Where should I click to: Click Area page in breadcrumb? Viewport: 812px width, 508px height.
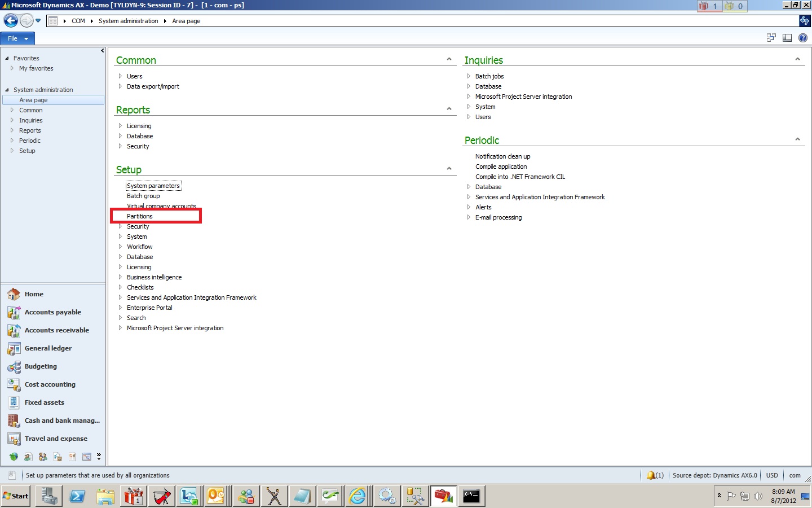click(x=186, y=21)
